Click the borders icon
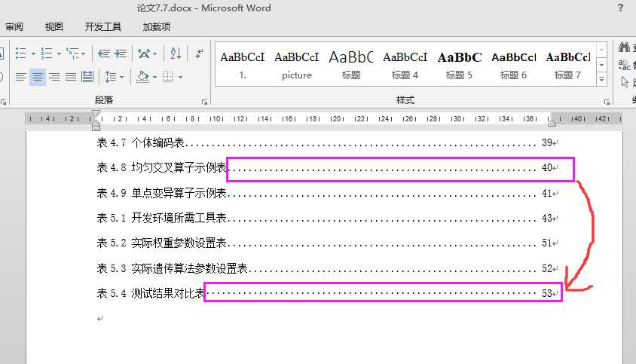Screen dimensions: 636x364 pos(168,77)
